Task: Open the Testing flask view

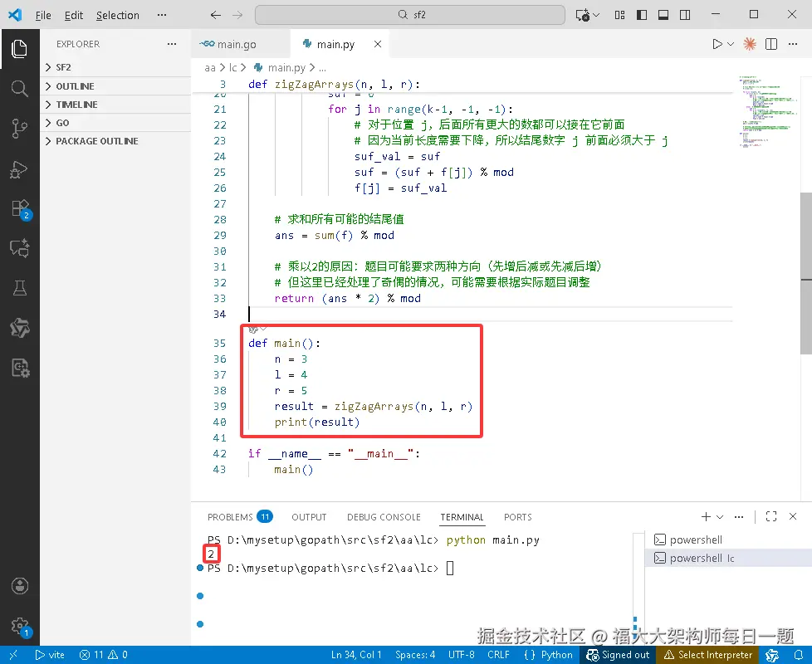Action: click(x=19, y=288)
